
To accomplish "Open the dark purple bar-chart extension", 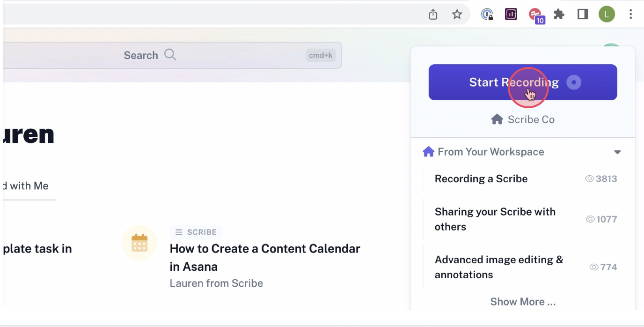I will [511, 15].
